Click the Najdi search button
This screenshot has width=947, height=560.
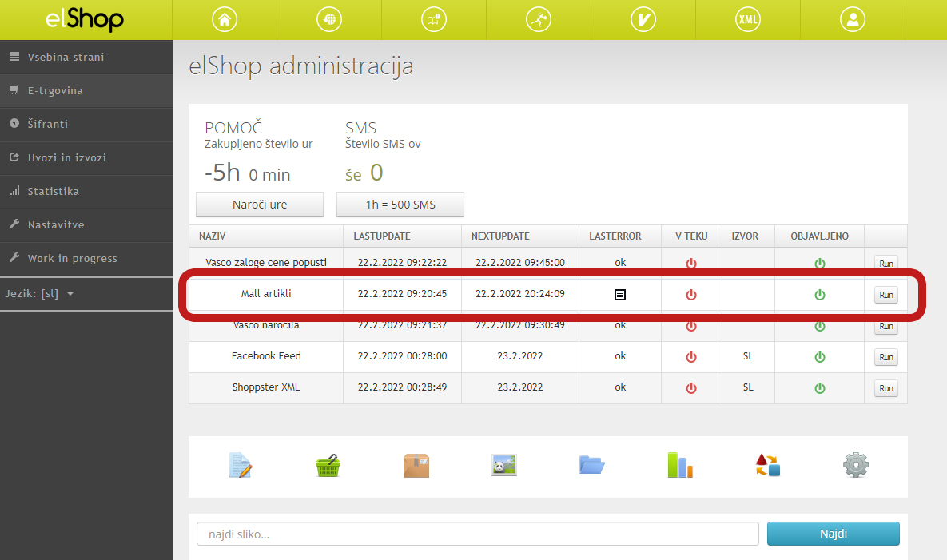coord(834,534)
